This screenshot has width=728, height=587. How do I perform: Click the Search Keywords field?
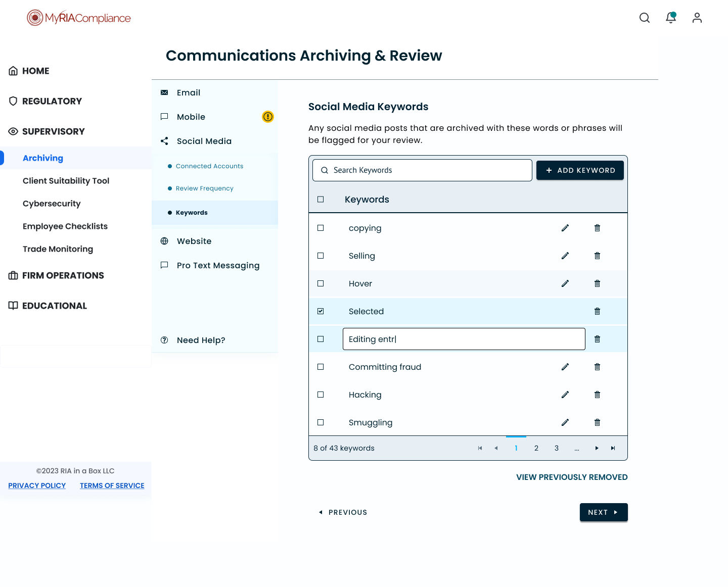tap(422, 170)
